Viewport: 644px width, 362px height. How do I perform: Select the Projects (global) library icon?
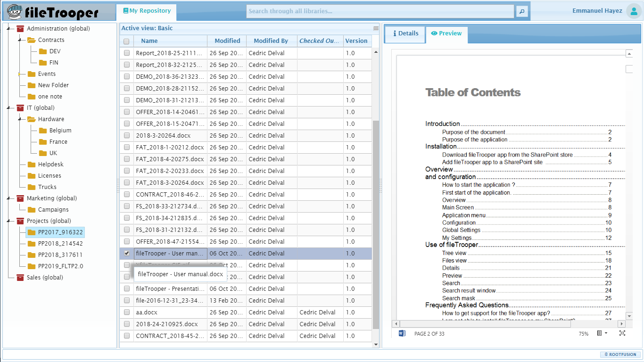20,221
